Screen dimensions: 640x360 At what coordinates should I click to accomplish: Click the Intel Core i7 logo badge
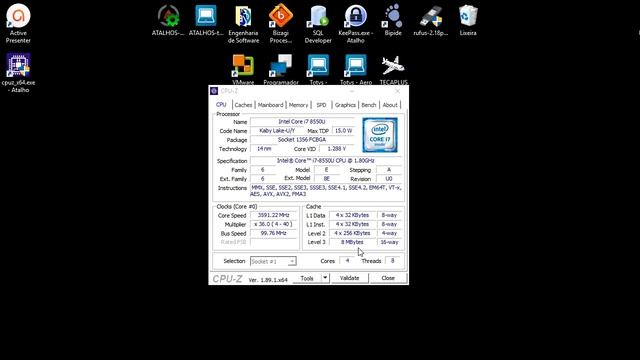380,135
